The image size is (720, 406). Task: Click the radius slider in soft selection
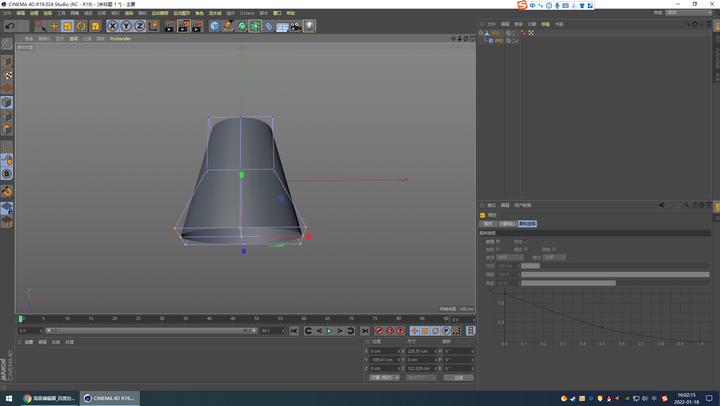pos(530,266)
